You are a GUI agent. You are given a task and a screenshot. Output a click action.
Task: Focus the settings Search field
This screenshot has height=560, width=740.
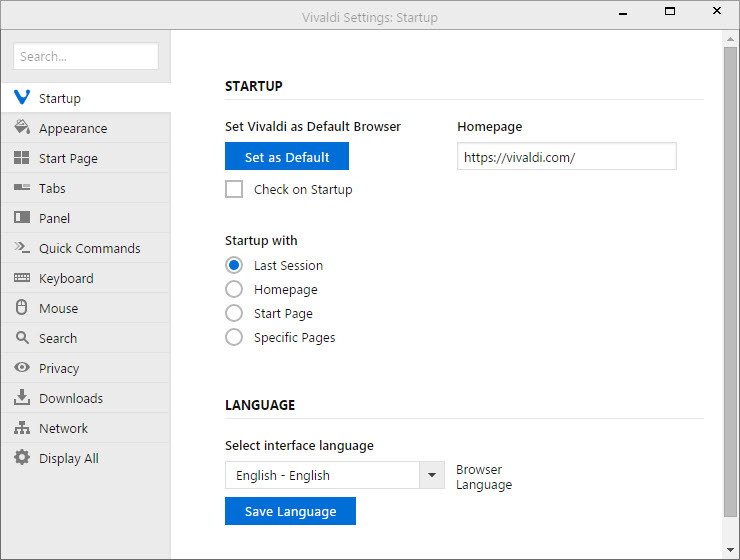click(86, 56)
